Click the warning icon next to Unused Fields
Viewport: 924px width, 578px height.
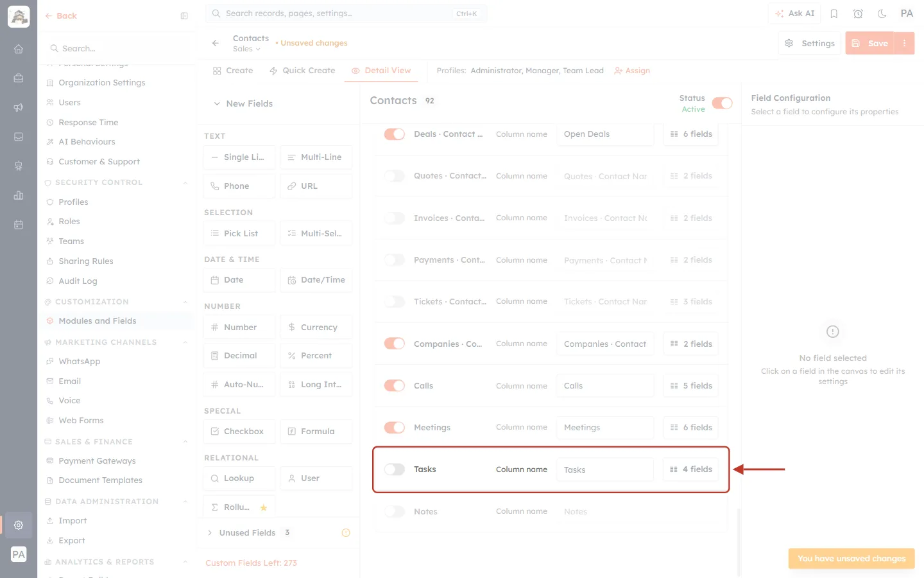point(346,532)
